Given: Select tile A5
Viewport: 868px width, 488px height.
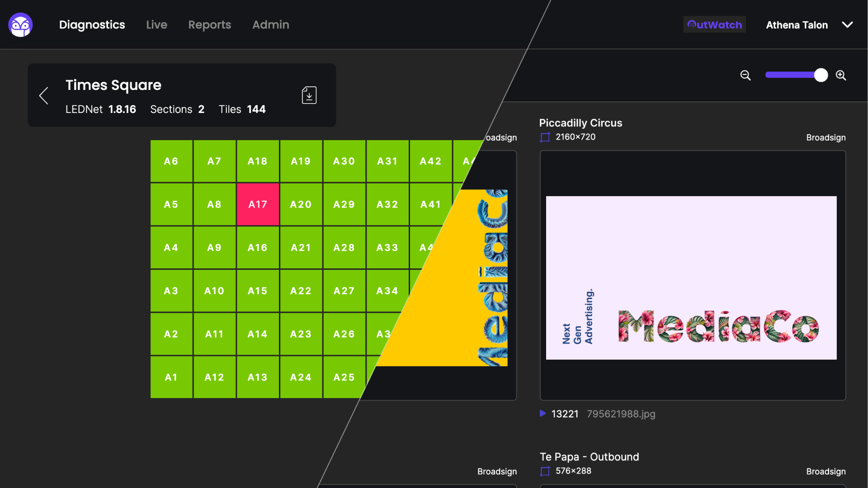Looking at the screenshot, I should (171, 204).
